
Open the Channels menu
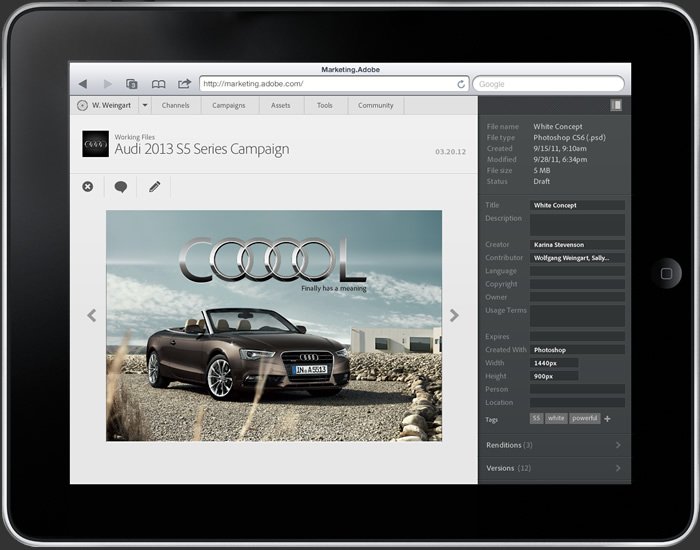pos(175,105)
